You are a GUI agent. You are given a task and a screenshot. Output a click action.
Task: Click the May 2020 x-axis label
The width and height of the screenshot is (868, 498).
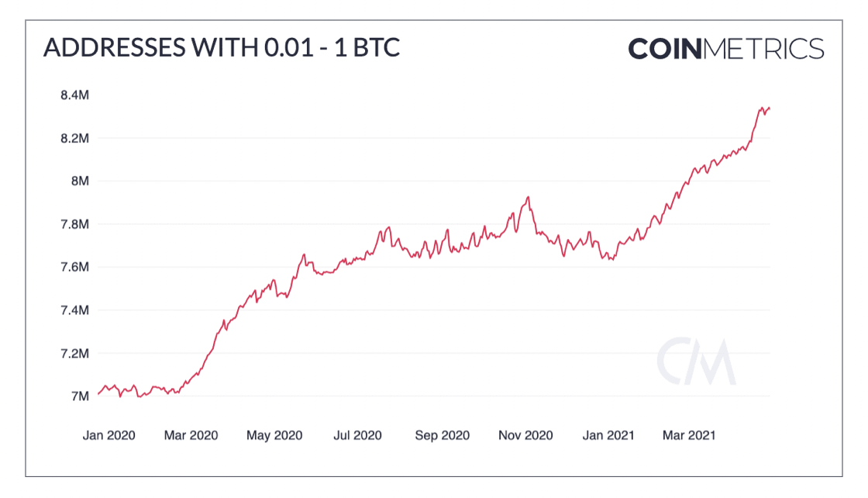click(x=273, y=435)
